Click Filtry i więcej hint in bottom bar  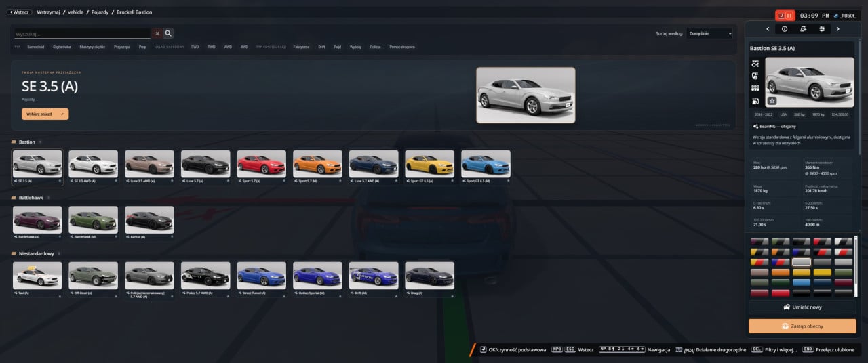click(x=773, y=349)
